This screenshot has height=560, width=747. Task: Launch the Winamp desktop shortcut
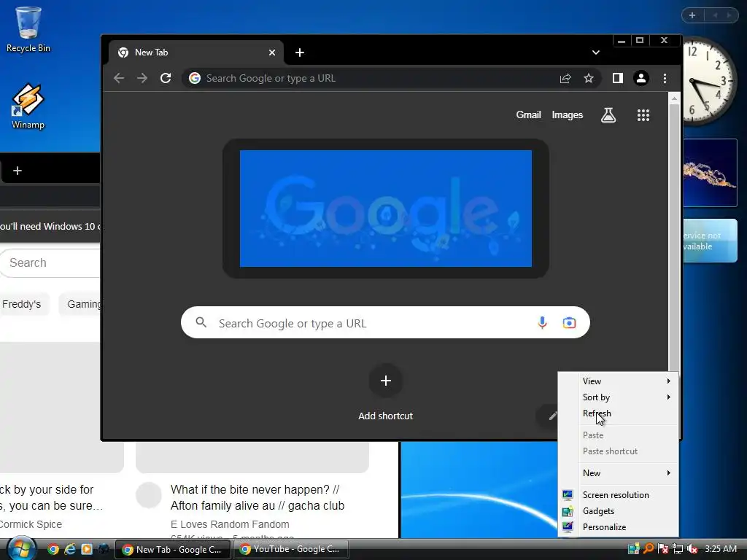[28, 106]
